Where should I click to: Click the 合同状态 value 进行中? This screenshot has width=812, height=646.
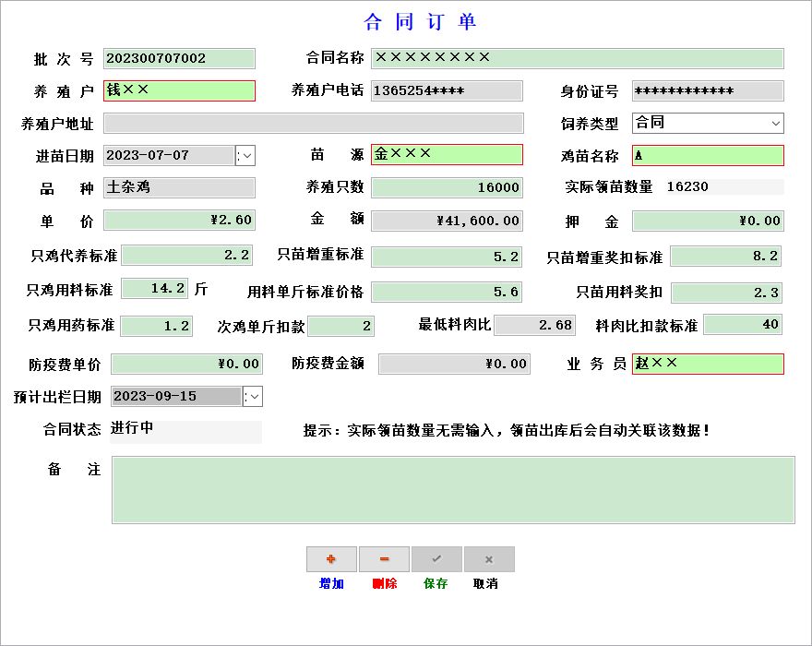click(132, 428)
